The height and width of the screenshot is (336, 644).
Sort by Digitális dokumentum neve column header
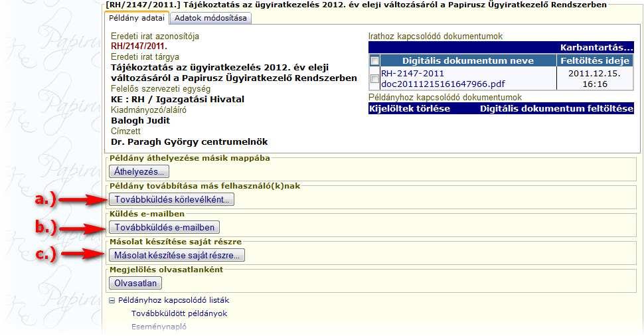468,61
